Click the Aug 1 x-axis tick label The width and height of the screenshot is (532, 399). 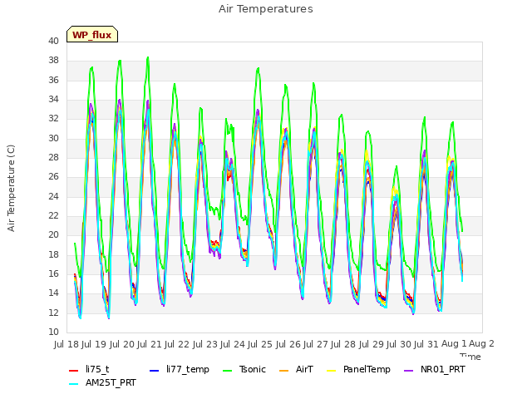[454, 343]
